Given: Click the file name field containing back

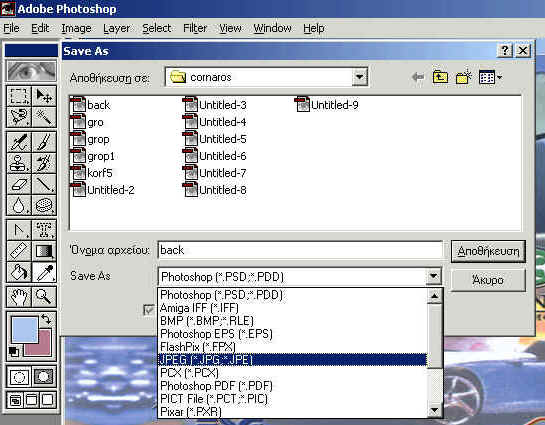Looking at the screenshot, I should pyautogui.click(x=300, y=250).
